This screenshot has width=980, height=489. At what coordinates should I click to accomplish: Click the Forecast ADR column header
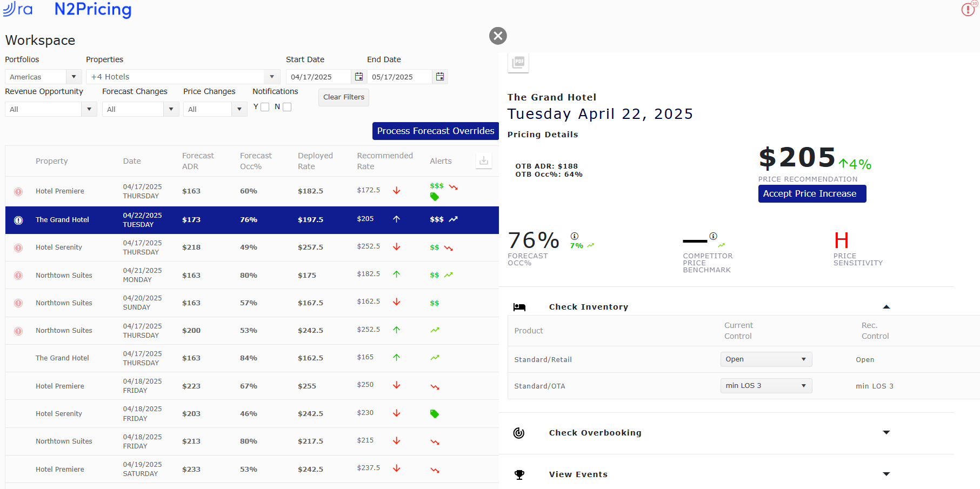[x=198, y=161]
